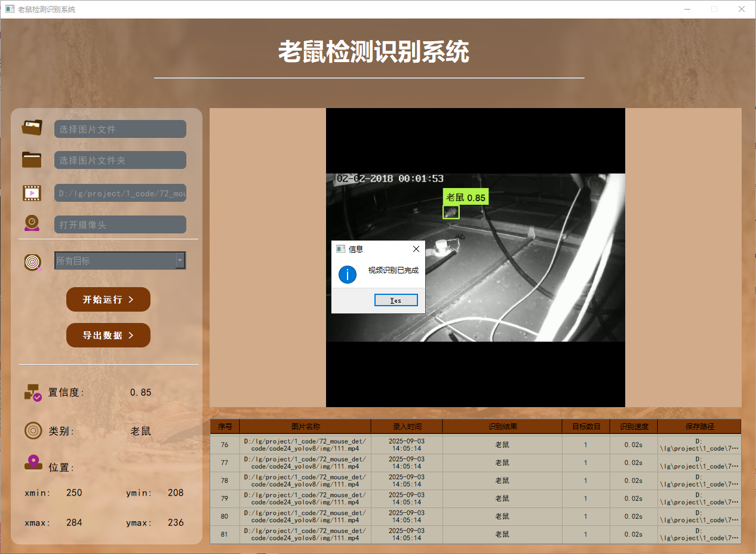The image size is (756, 554).
Task: Click the target selection bullseye icon
Action: [x=33, y=261]
